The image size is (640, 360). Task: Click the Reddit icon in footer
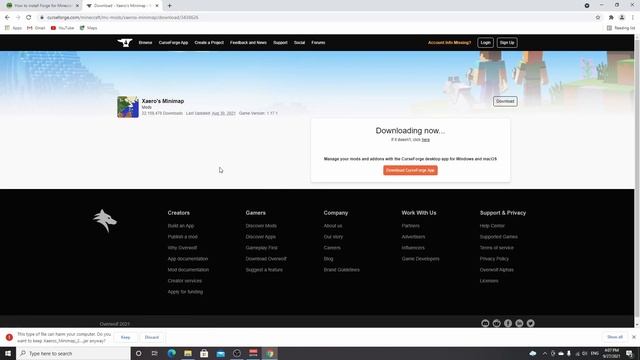(496, 323)
